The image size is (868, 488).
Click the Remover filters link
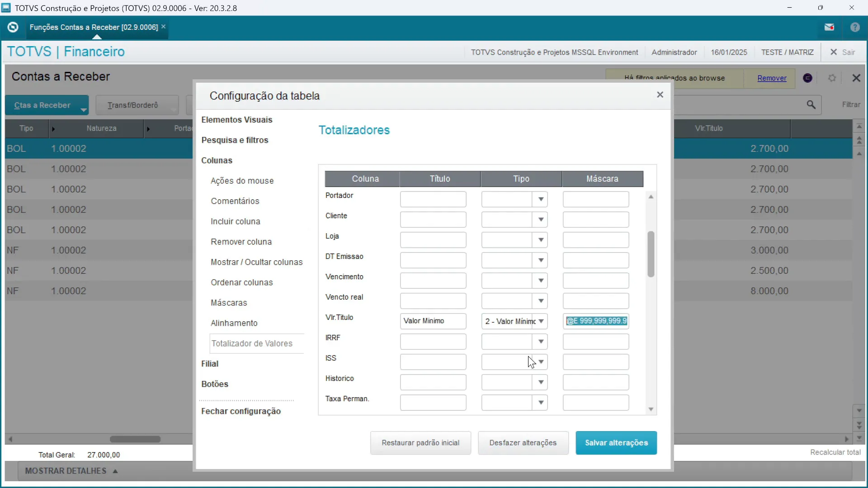[x=772, y=78]
